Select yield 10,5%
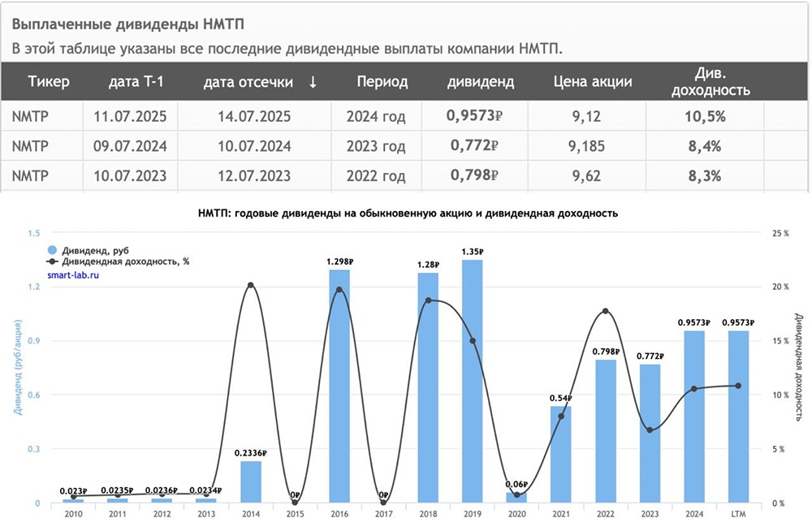812x531 pixels. [705, 116]
